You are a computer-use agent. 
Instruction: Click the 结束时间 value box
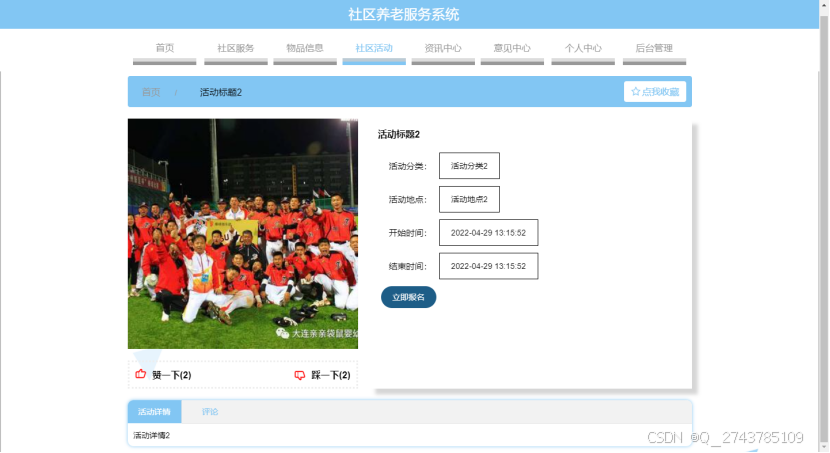pos(489,266)
